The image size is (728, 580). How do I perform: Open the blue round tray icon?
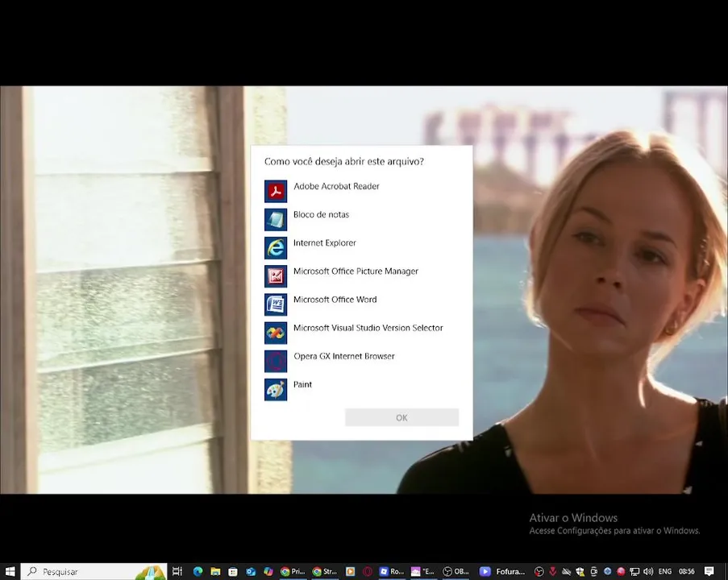coord(607,571)
